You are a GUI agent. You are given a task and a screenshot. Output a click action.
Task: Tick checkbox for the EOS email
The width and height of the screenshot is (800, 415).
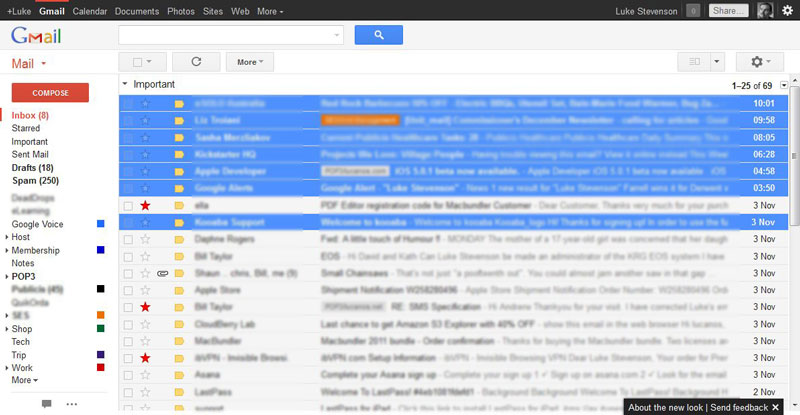coord(128,257)
